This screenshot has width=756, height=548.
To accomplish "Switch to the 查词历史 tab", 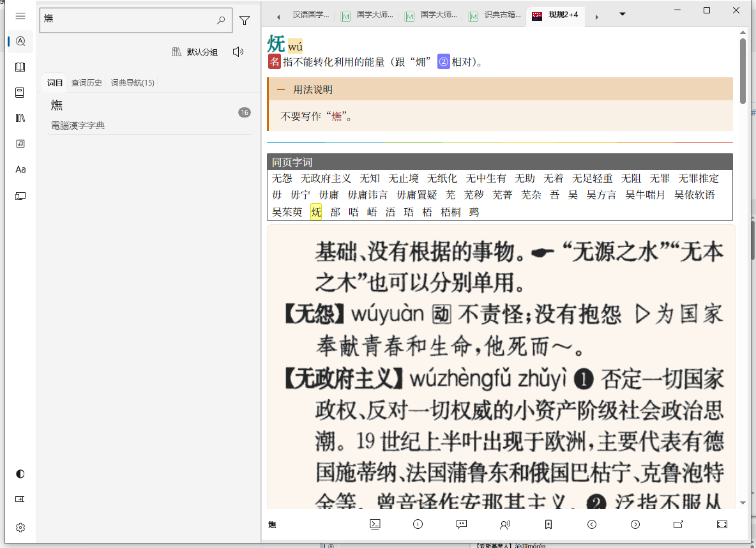I will pyautogui.click(x=86, y=83).
